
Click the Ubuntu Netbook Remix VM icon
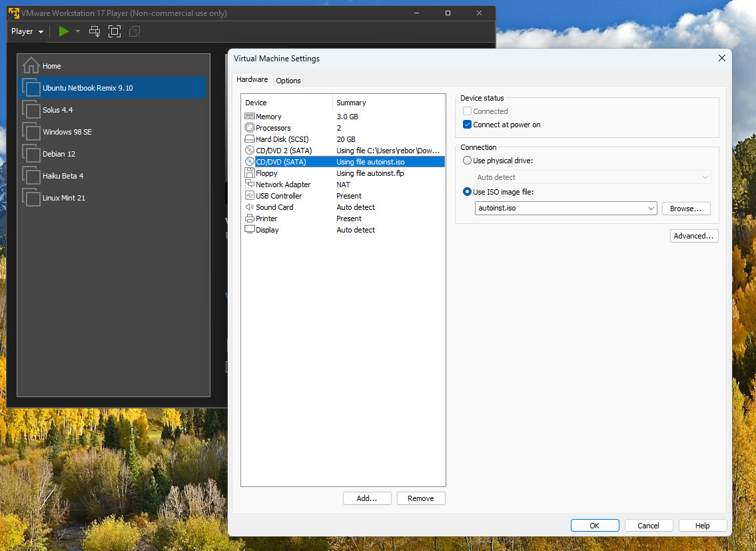[x=31, y=88]
